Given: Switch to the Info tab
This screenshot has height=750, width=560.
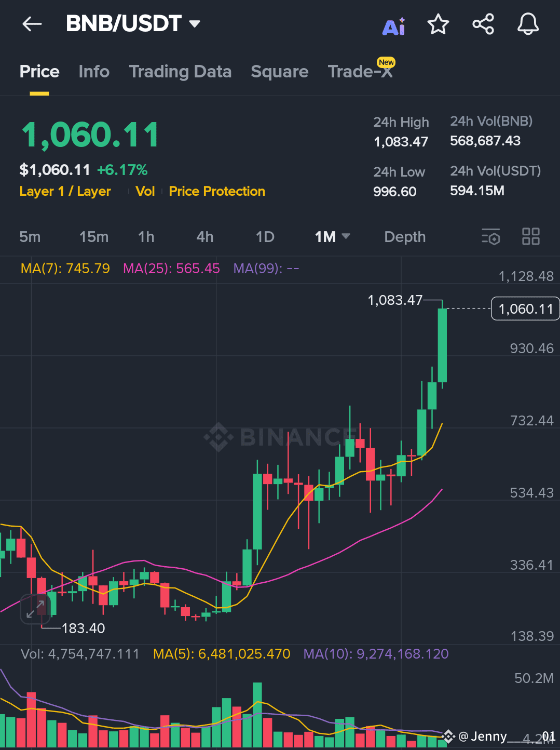Looking at the screenshot, I should 94,72.
